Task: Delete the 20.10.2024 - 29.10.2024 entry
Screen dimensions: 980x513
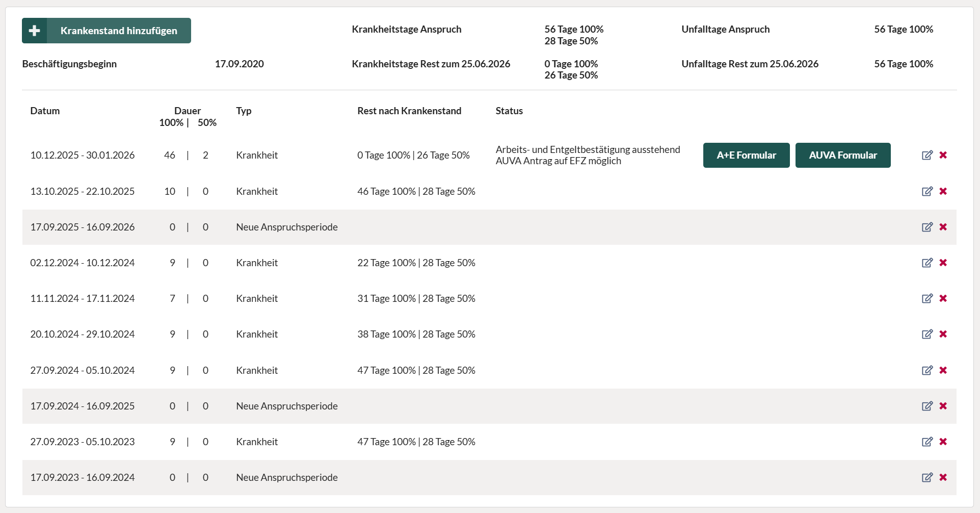Action: [x=943, y=334]
